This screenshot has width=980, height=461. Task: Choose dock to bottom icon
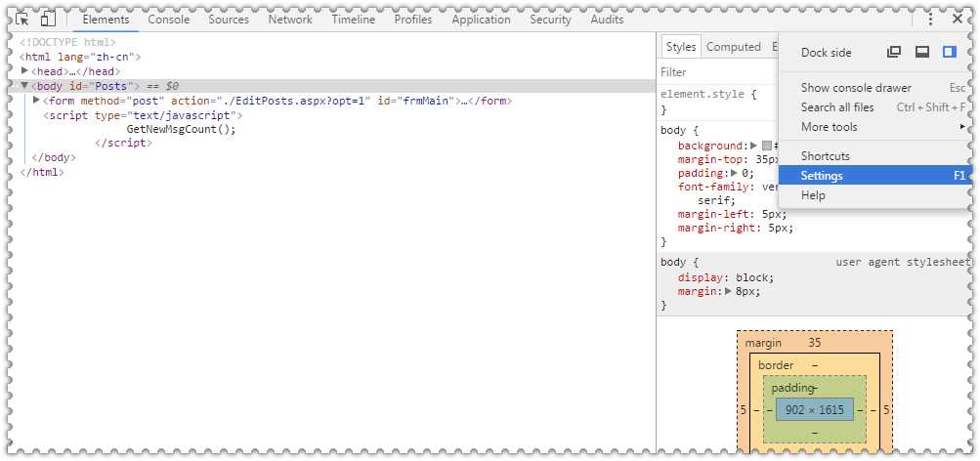point(922,52)
